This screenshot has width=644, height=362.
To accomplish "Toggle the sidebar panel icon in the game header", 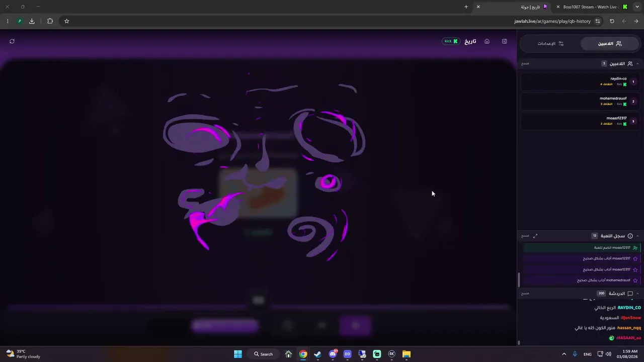I will (504, 41).
